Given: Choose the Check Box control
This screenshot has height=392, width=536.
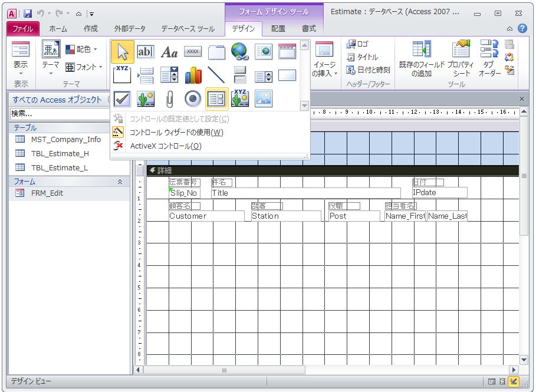Looking at the screenshot, I should [123, 99].
